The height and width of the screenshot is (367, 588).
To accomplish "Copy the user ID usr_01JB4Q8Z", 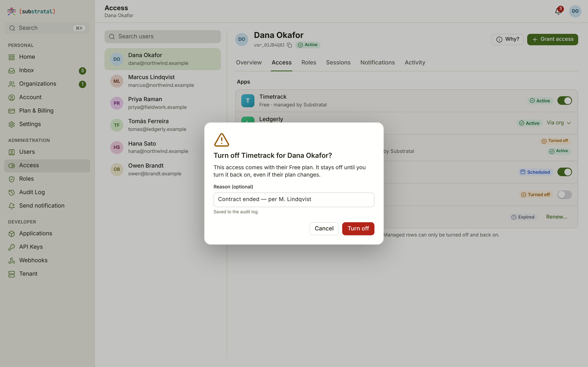I will (x=289, y=45).
